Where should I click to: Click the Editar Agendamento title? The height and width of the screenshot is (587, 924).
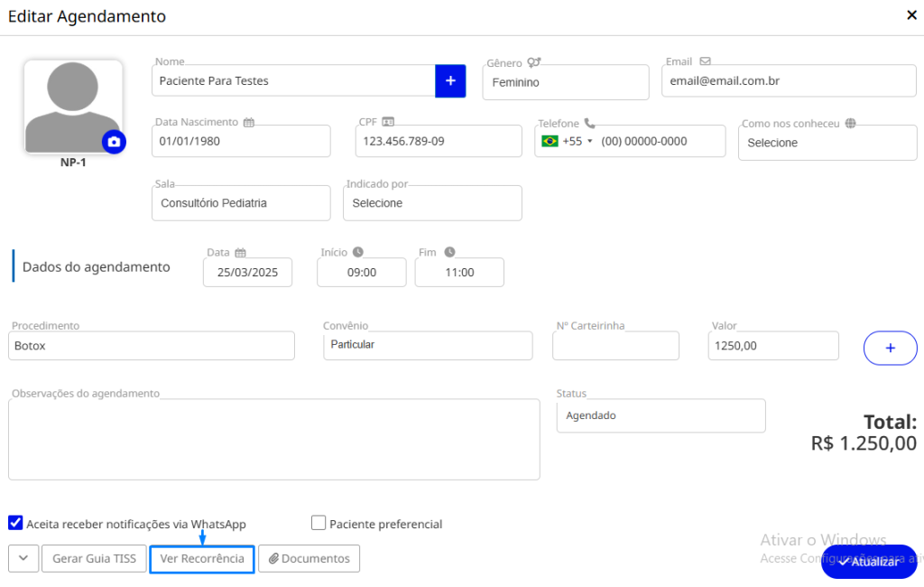(87, 16)
